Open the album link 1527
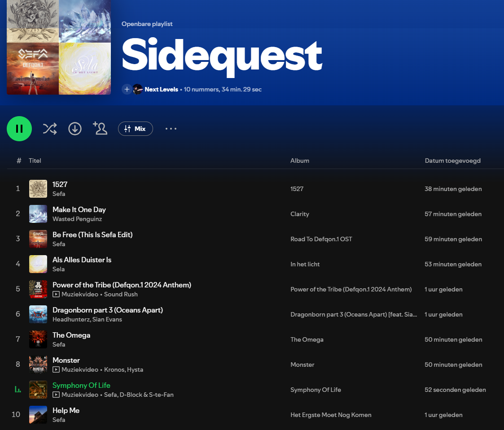The image size is (504, 430). click(297, 189)
